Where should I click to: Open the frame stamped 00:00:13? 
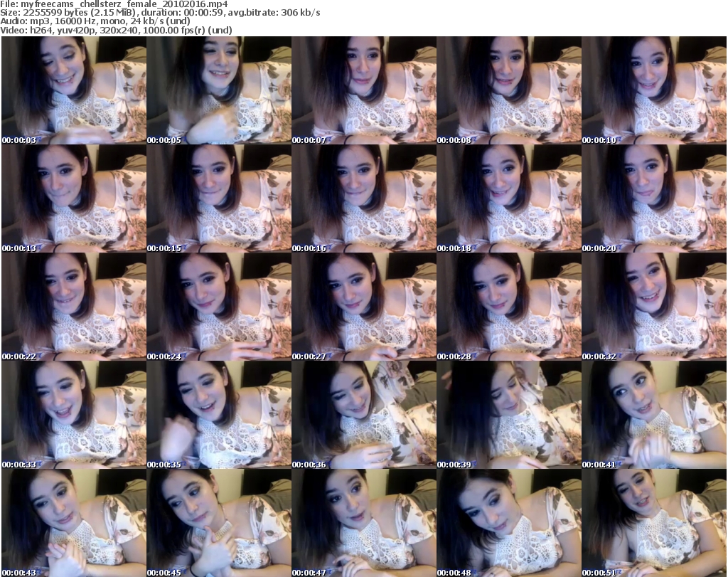[74, 198]
